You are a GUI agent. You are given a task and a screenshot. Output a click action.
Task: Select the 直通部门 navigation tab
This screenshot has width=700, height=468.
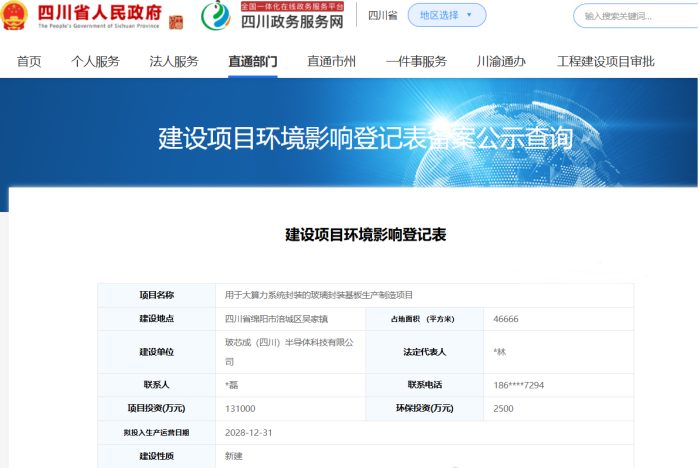pyautogui.click(x=253, y=61)
